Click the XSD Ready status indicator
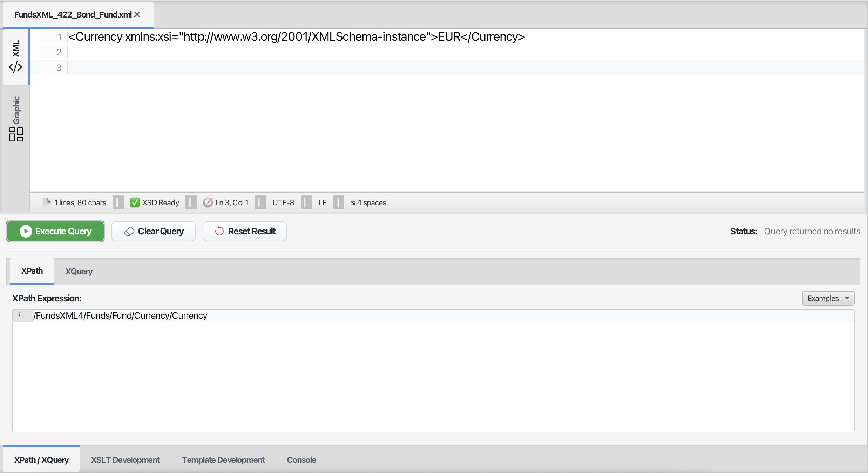 pyautogui.click(x=154, y=202)
